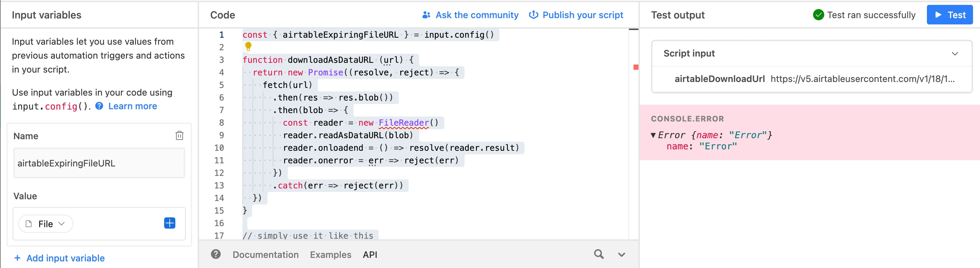The height and width of the screenshot is (268, 980).
Task: Click the green success checkmark icon
Action: click(x=818, y=15)
